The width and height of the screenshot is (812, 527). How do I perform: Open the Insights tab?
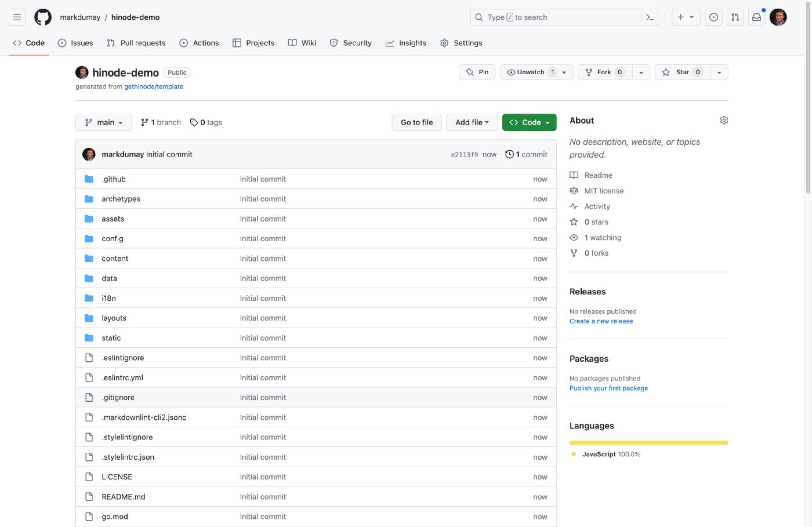[x=406, y=43]
